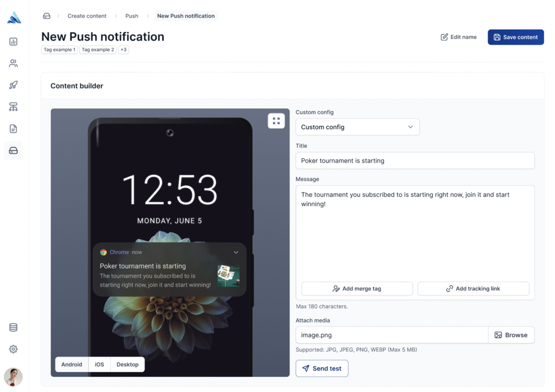Open the users sidebar icon

tap(13, 63)
